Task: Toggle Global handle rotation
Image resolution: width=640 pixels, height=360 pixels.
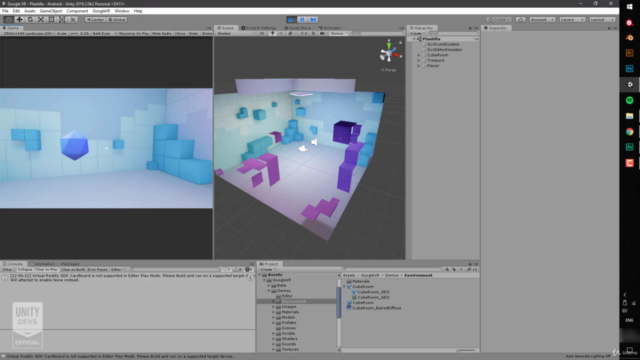Action: pos(117,20)
